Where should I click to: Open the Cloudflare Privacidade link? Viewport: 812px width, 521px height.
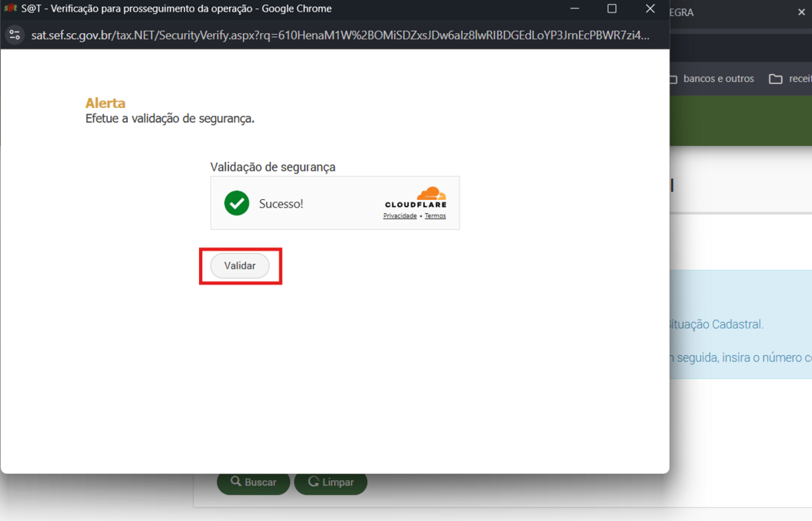pyautogui.click(x=399, y=216)
